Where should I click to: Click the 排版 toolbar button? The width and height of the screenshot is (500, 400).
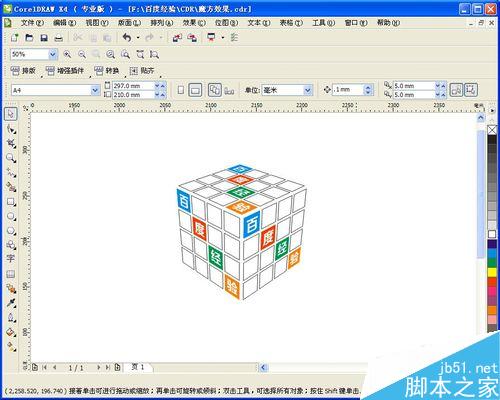pos(23,71)
